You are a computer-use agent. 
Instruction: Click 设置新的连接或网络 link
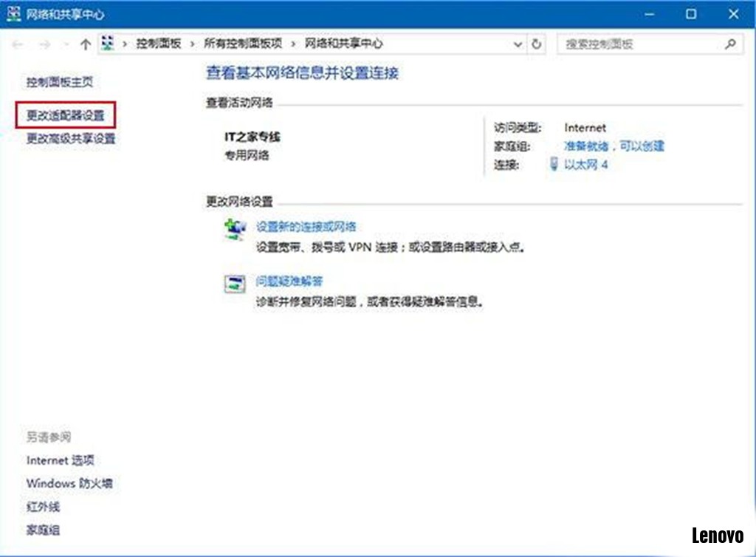tap(306, 227)
